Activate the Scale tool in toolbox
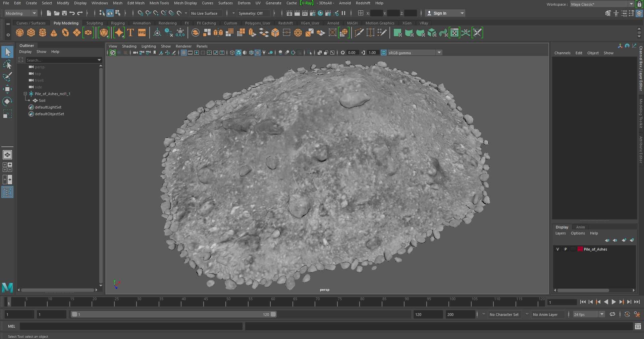The image size is (644, 339). [x=7, y=114]
